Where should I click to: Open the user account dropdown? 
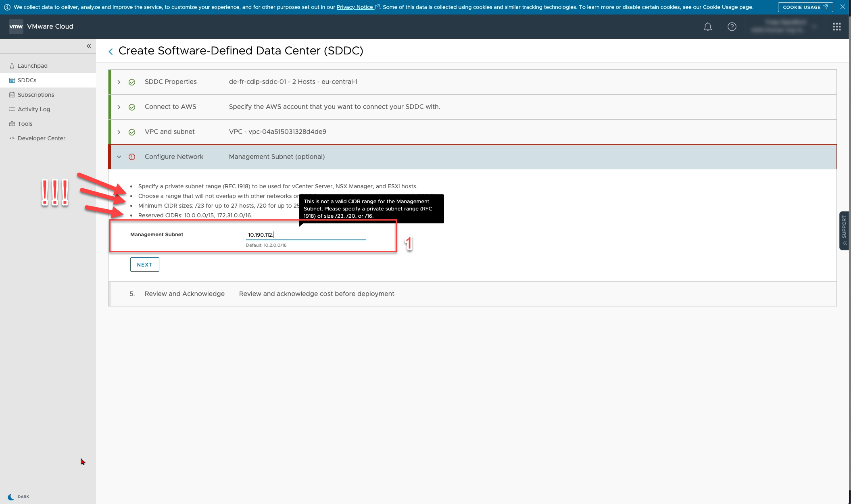click(785, 27)
